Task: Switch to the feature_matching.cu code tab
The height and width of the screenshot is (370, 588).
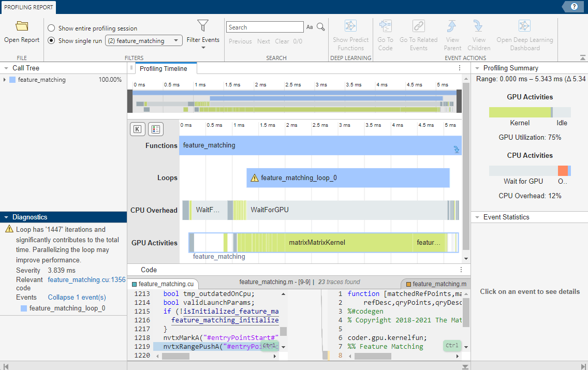Action: pyautogui.click(x=165, y=284)
